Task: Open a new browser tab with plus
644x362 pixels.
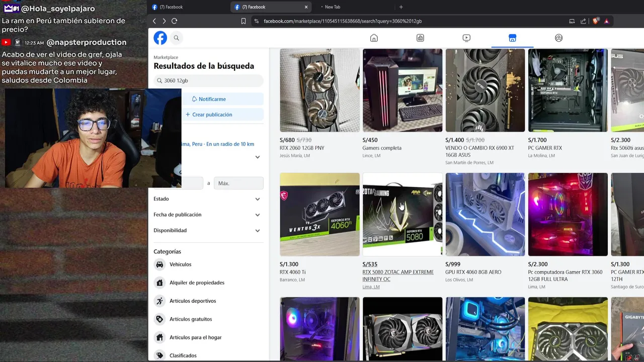Action: point(401,7)
